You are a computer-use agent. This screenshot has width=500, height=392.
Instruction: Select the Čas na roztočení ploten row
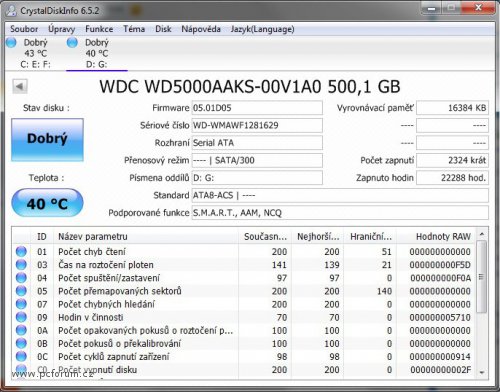[x=244, y=265]
